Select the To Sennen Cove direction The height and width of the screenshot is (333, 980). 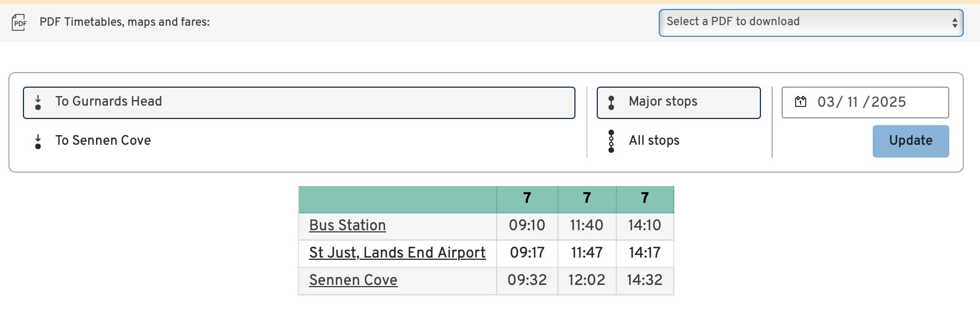coord(103,141)
